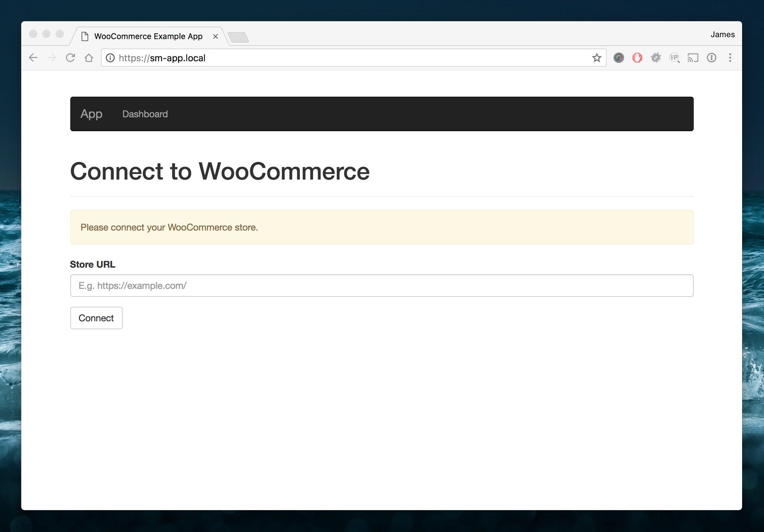Screen dimensions: 764x532
Task: Open Chrome's three-dot menu
Action: point(731,58)
